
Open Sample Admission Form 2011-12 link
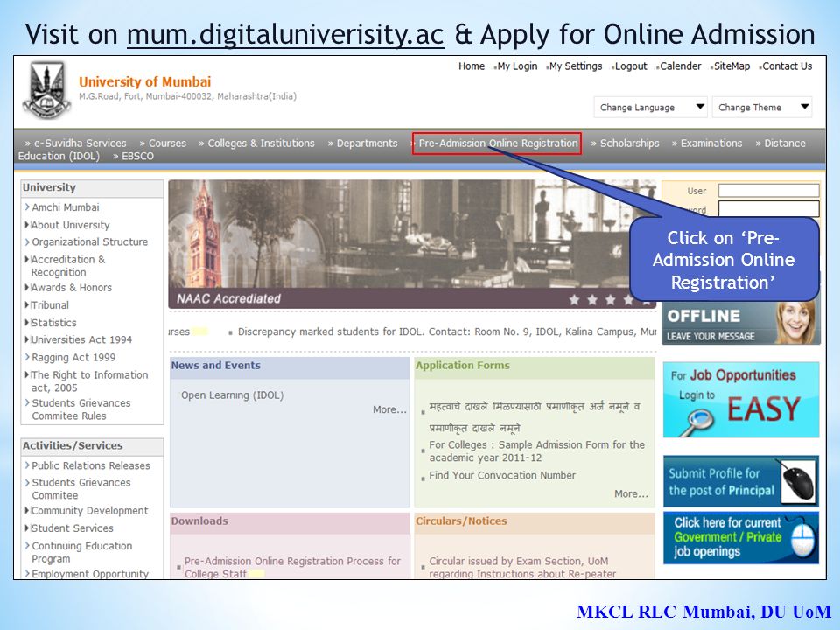point(536,451)
